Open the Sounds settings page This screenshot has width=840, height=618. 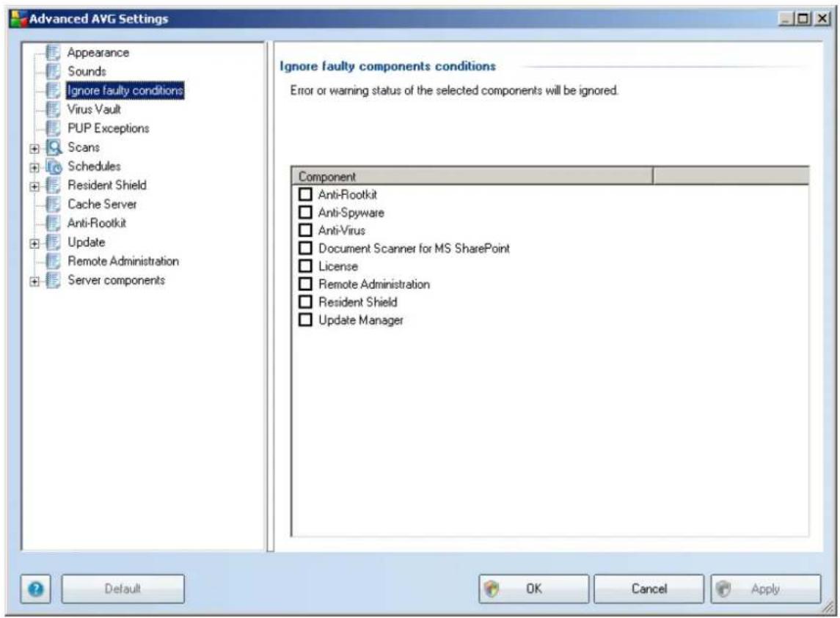pyautogui.click(x=87, y=71)
